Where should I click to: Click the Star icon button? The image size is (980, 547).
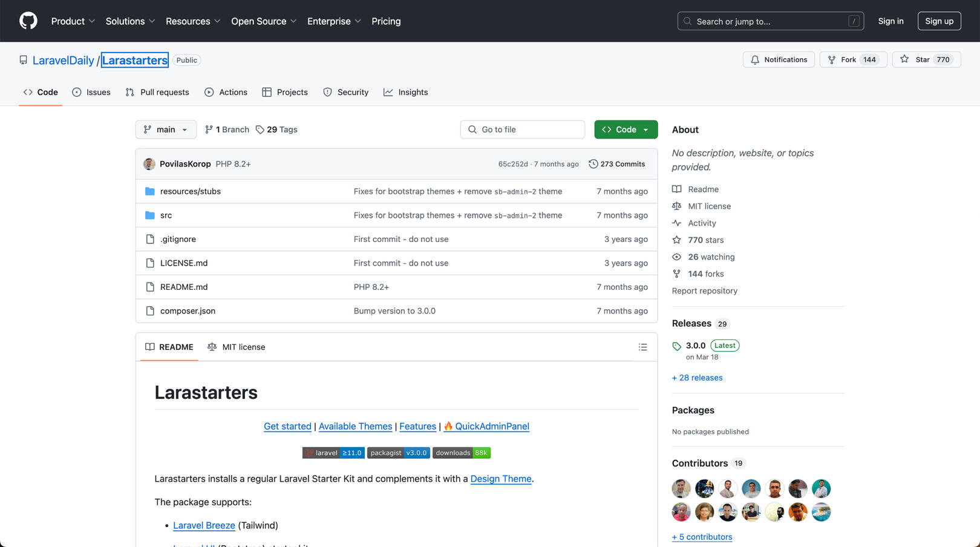tap(904, 59)
